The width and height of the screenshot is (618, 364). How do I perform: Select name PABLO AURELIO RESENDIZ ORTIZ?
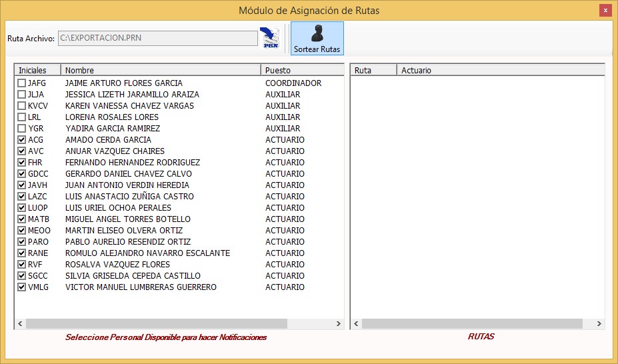pos(128,242)
